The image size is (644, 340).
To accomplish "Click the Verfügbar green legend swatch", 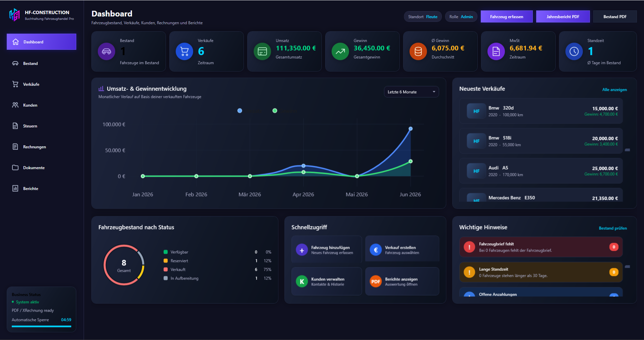I will 166,252.
